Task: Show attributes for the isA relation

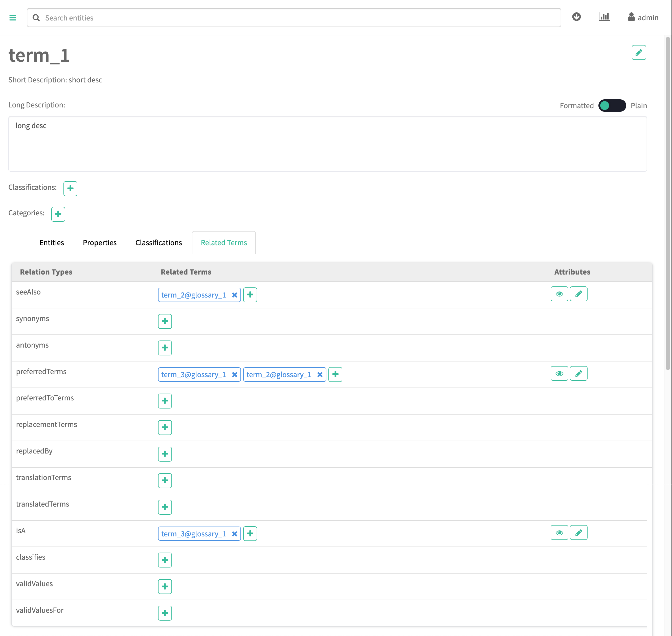Action: click(559, 533)
